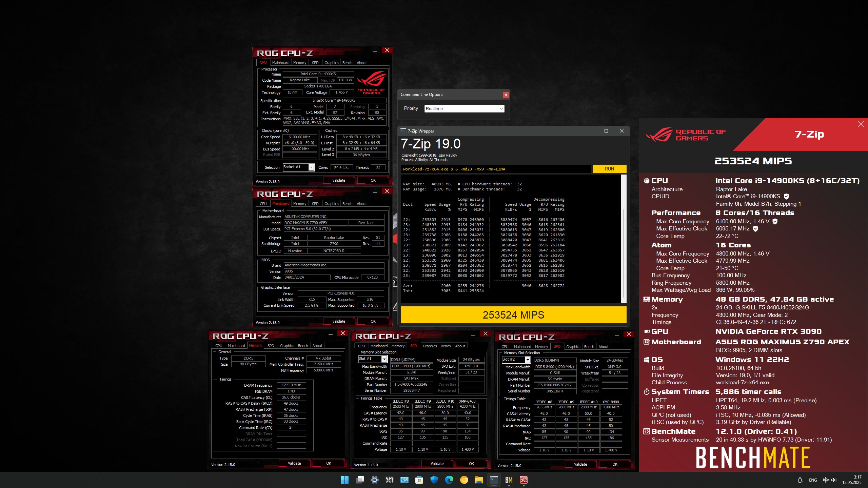Click the Windows OS icon in the BenchMate panel
This screenshot has height=488, width=868.
pyautogui.click(x=647, y=360)
